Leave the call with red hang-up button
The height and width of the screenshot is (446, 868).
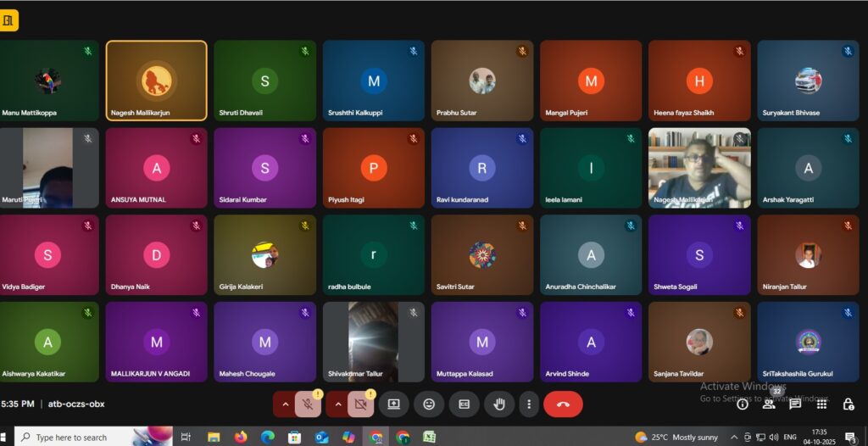pos(563,404)
